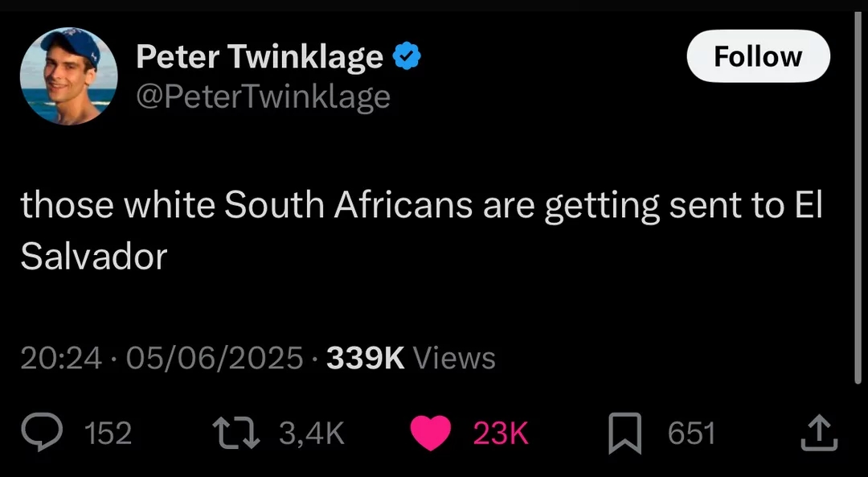Click the 152 replies count
868x477 pixels.
108,434
